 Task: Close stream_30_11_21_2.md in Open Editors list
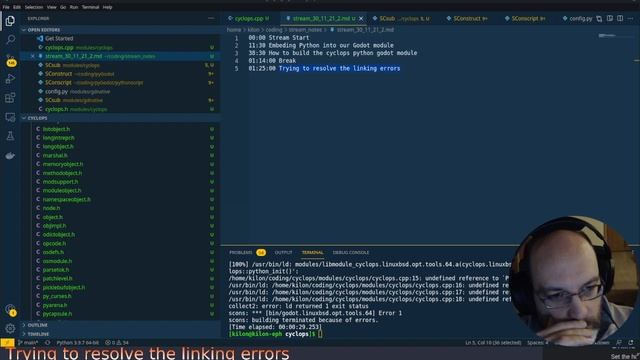point(32,56)
